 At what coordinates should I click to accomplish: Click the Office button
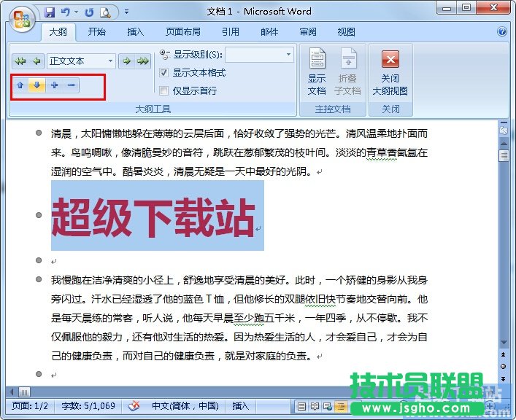[x=21, y=17]
